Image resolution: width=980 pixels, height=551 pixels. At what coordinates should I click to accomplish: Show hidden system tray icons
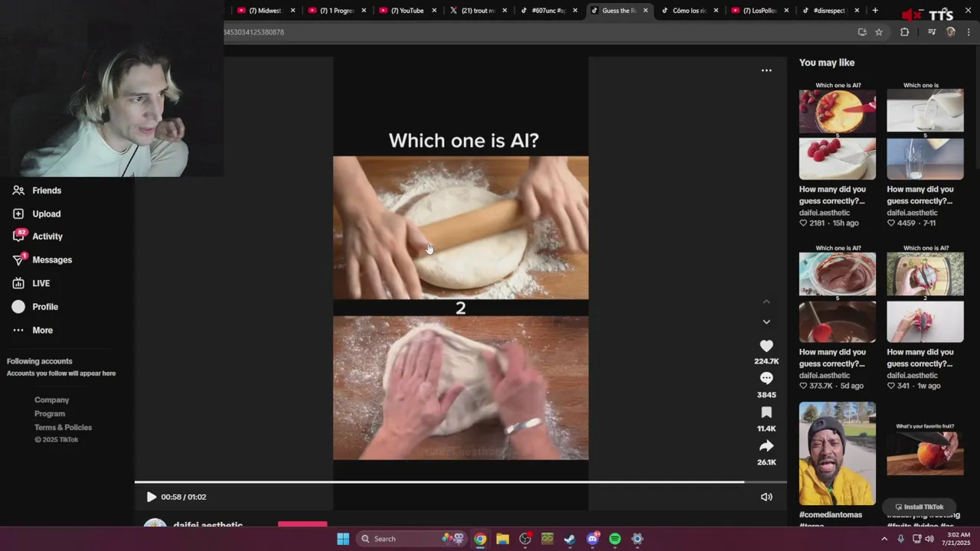(x=884, y=539)
